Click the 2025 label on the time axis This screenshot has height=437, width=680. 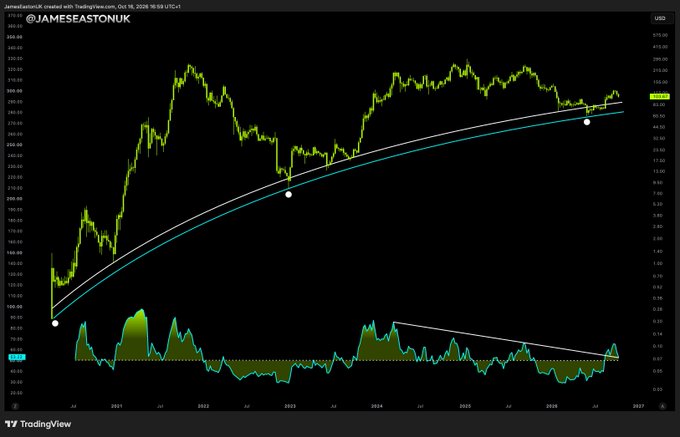click(465, 406)
